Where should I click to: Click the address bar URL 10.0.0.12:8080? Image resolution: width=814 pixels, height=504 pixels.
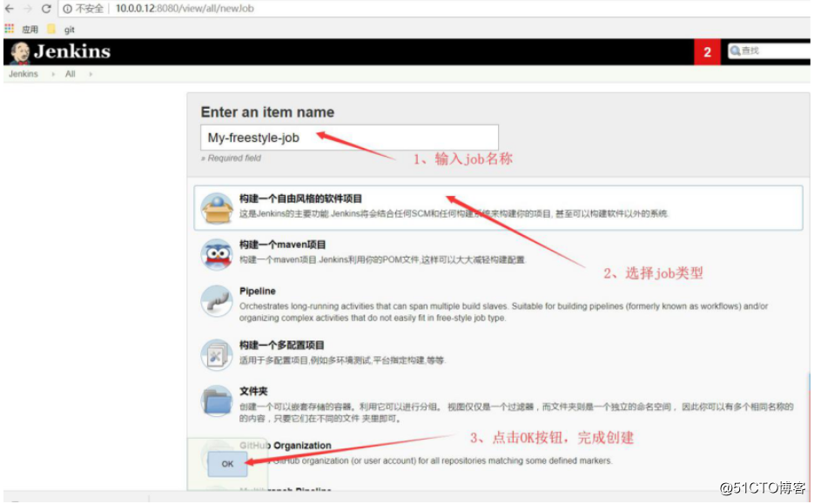coord(185,9)
